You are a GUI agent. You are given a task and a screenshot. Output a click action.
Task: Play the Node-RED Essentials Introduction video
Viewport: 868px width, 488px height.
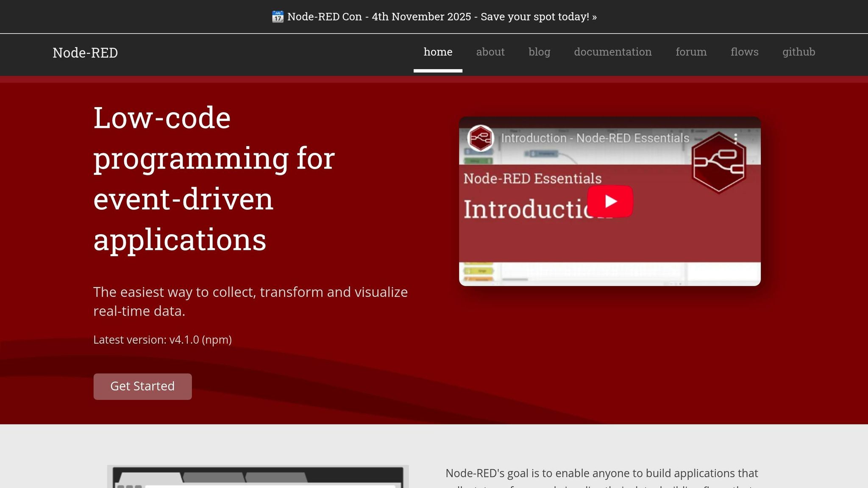(x=609, y=202)
